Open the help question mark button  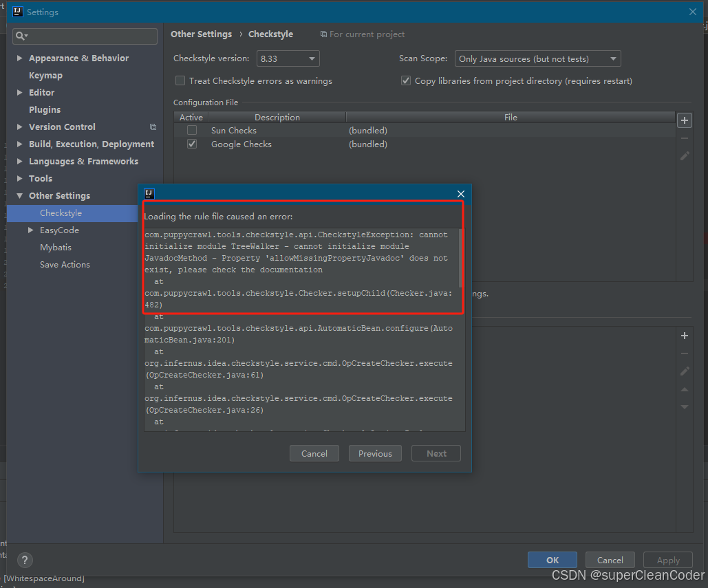click(25, 560)
